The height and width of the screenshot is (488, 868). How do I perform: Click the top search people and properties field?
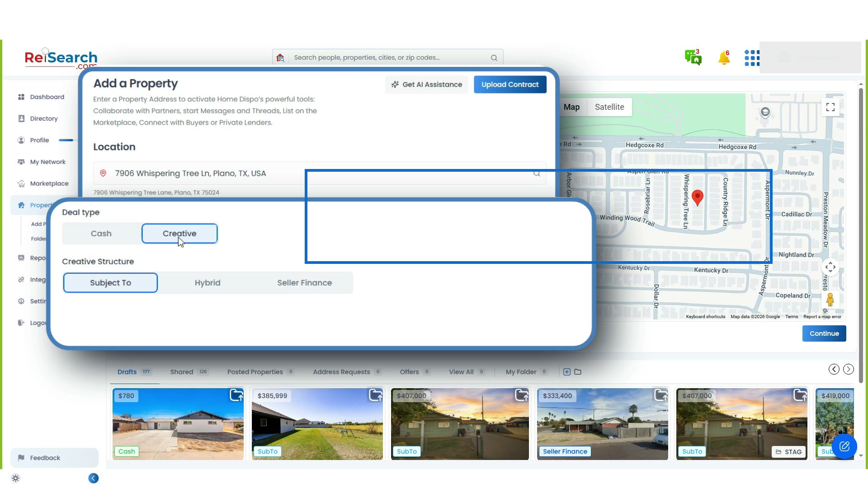[389, 58]
